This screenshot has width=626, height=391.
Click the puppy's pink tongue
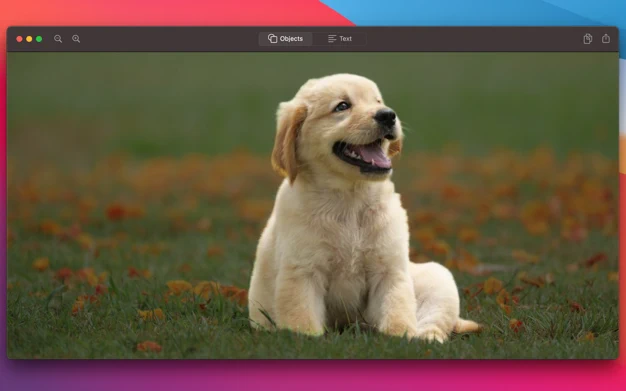(375, 155)
